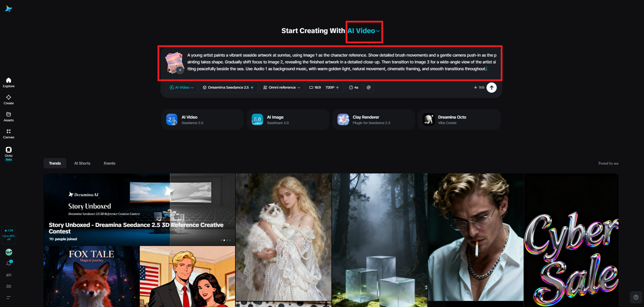Switch to the Events tab
This screenshot has height=307, width=644.
tap(110, 164)
